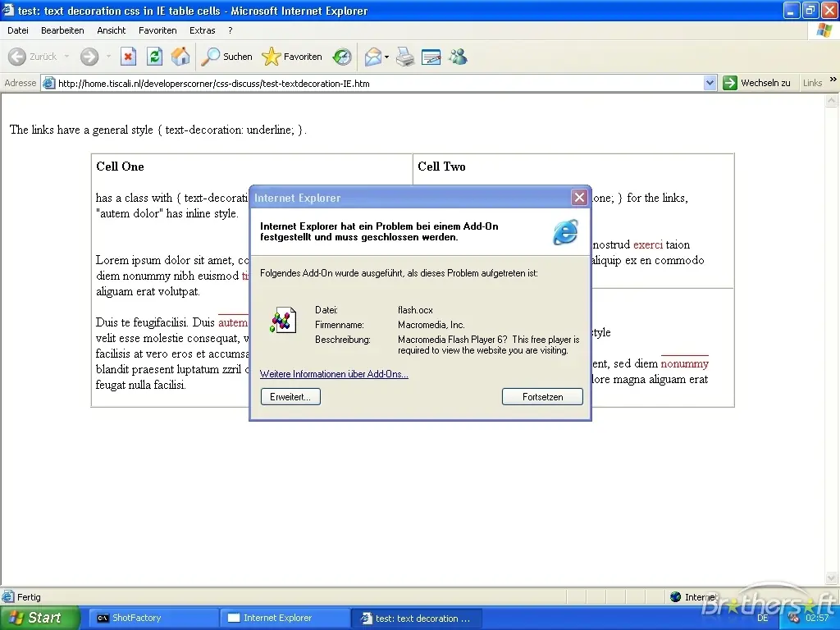Click the Internet Explorer logo in dialog
The image size is (840, 630).
566,232
